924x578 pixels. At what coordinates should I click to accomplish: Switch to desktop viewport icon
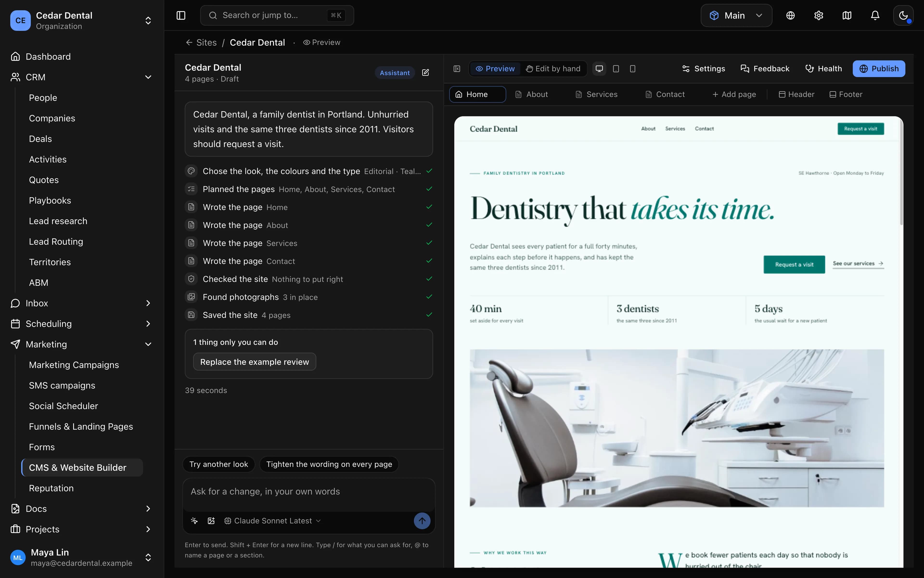pyautogui.click(x=599, y=69)
